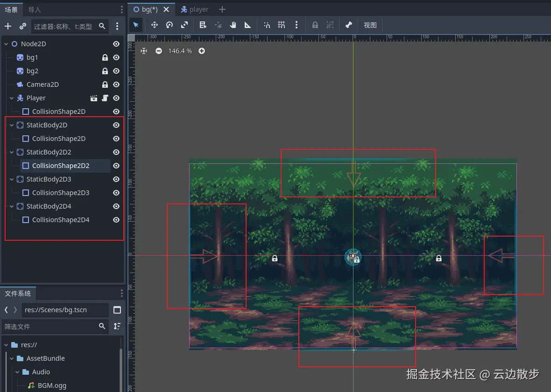The height and width of the screenshot is (392, 551).
Task: Toggle visibility of Camera2D node
Action: pos(116,84)
